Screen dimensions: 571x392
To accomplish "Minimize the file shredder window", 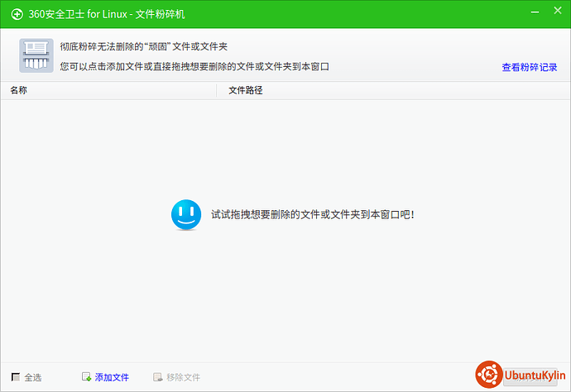I will click(x=535, y=12).
